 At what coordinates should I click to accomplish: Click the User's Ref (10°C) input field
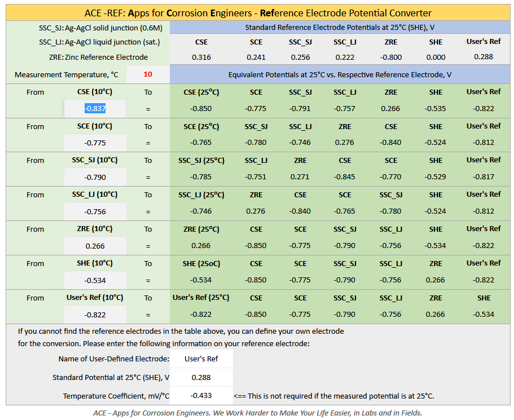click(95, 315)
